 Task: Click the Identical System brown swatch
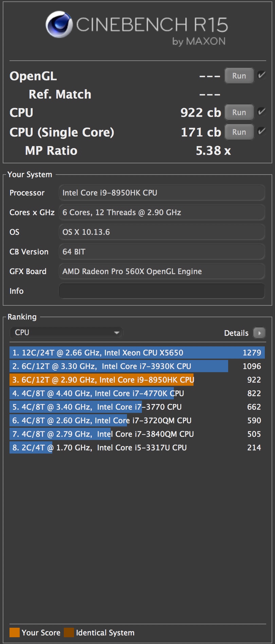tap(69, 632)
